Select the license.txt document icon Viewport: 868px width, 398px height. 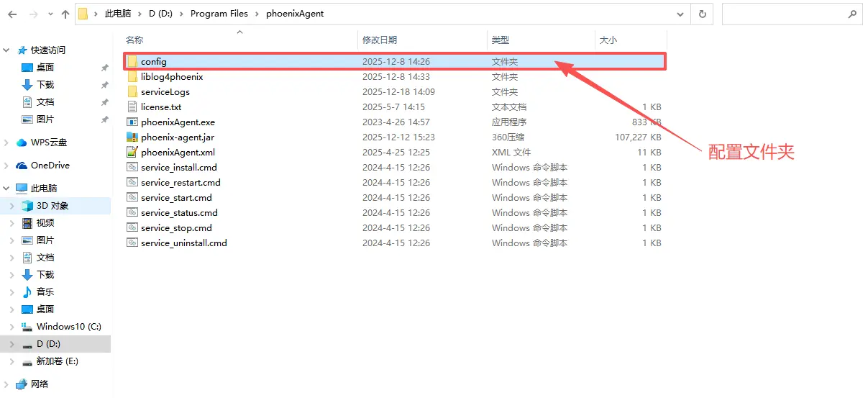pos(132,107)
